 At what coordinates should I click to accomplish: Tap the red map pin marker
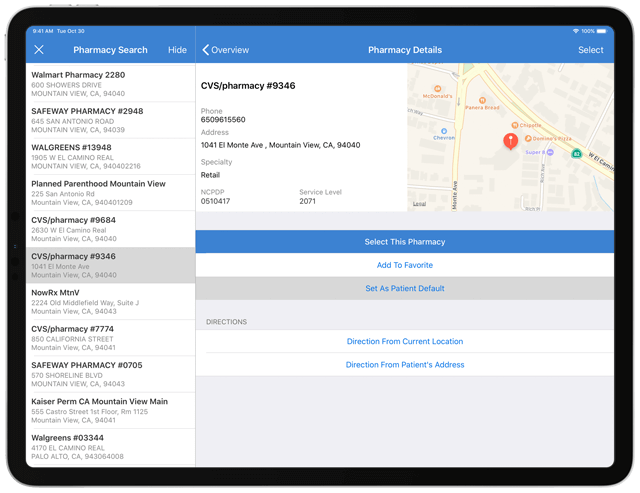[510, 141]
